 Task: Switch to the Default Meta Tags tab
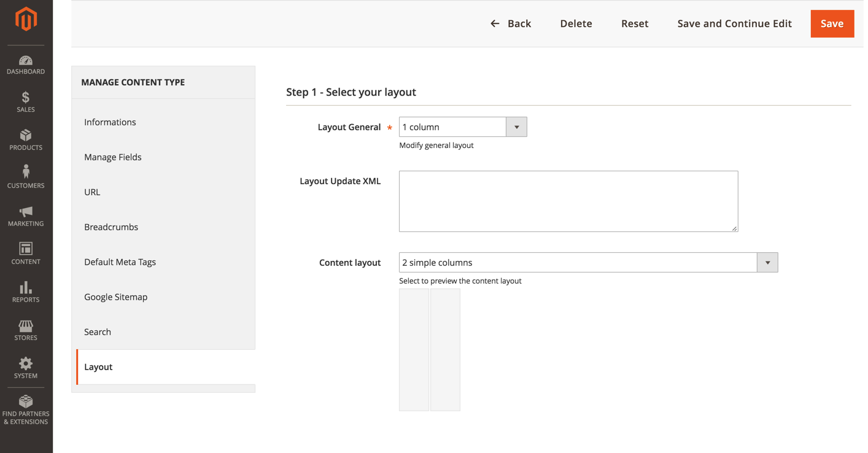pyautogui.click(x=163, y=262)
